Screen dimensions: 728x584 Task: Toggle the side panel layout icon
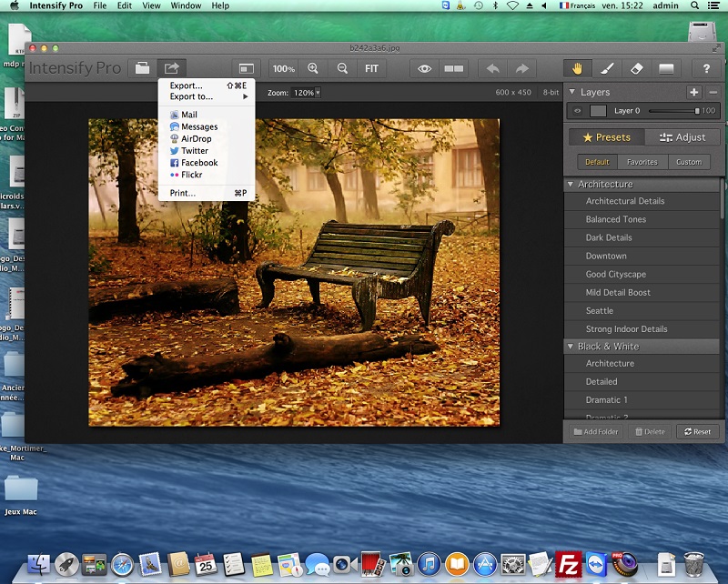tap(246, 69)
